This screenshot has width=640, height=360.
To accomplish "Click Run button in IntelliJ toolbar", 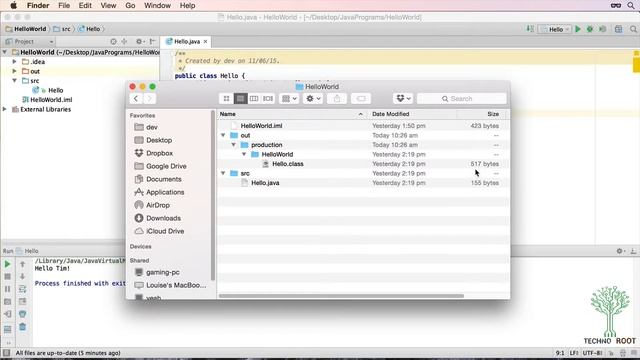I will (x=578, y=29).
